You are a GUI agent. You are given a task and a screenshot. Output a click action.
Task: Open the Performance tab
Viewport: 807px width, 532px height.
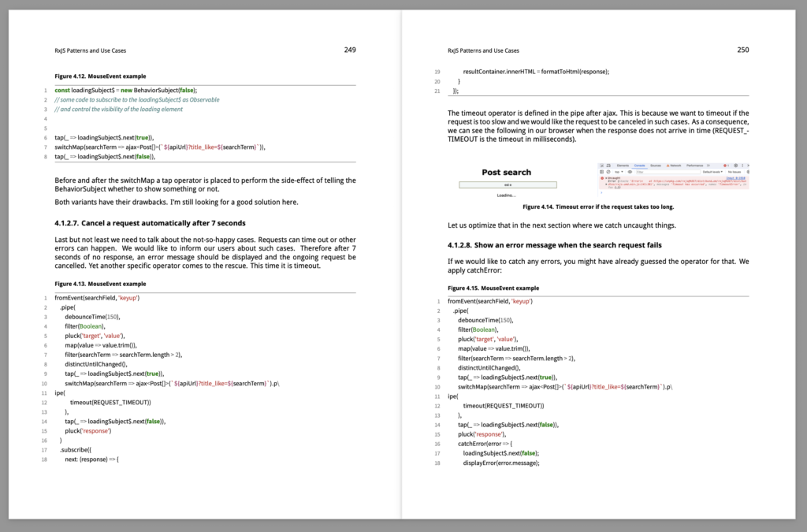pos(694,166)
